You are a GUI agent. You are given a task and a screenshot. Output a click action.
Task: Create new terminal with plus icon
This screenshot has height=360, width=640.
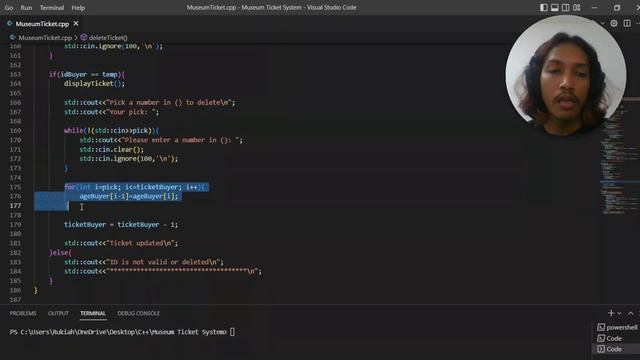[611, 313]
